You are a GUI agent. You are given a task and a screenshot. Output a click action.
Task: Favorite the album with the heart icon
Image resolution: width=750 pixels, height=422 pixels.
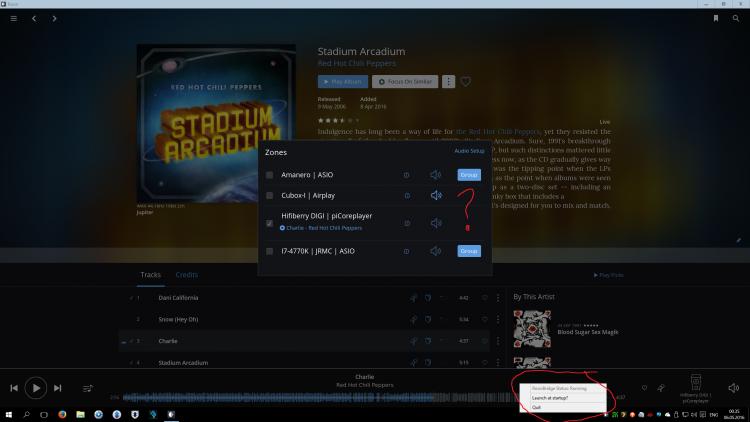(465, 82)
